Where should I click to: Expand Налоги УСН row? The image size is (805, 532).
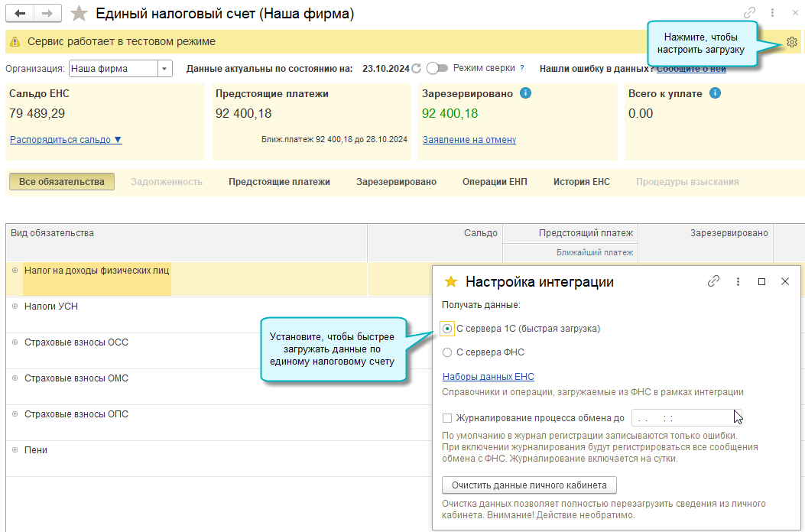coord(15,306)
